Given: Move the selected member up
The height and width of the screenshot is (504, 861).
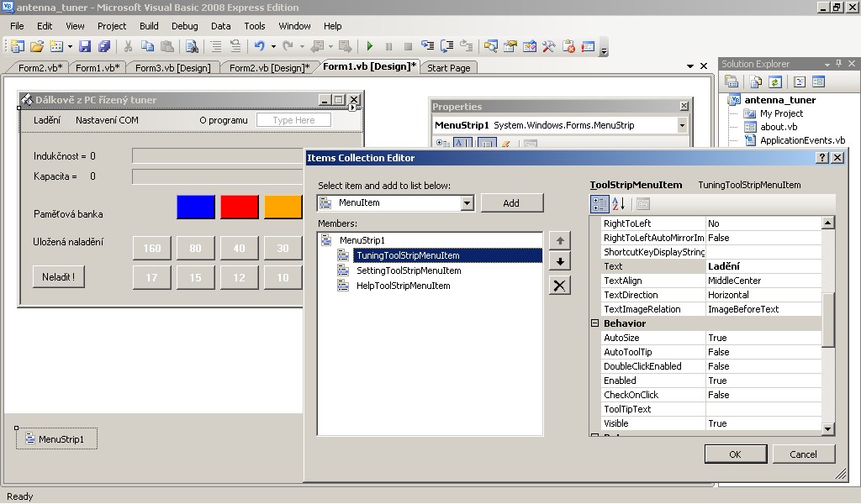Looking at the screenshot, I should [559, 241].
